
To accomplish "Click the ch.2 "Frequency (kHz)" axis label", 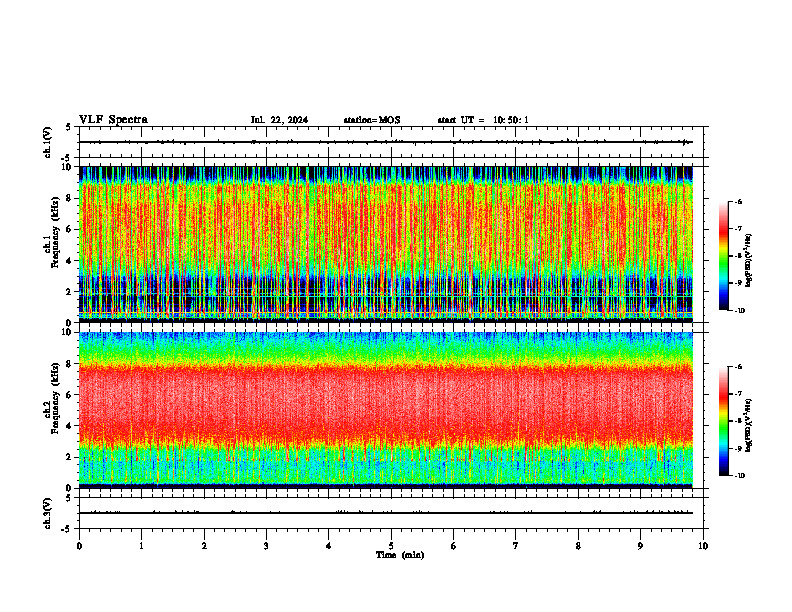I will point(55,398).
